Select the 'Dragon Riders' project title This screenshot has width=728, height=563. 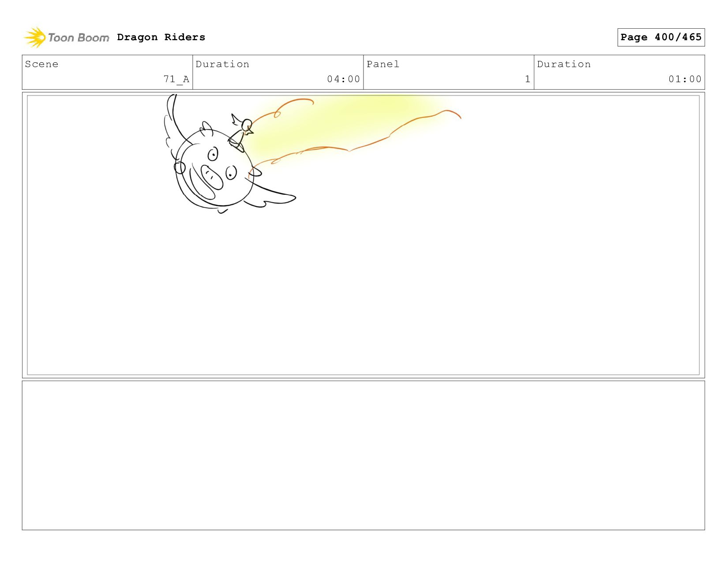pos(161,37)
